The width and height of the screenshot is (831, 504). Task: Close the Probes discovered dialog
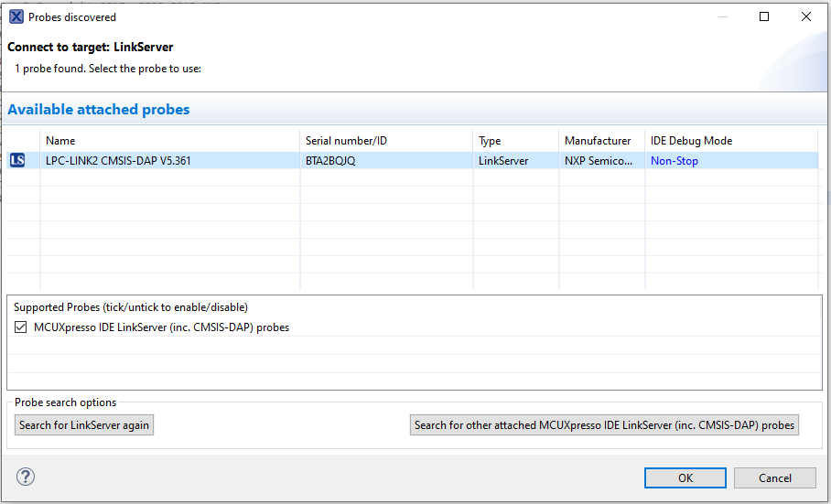[x=806, y=17]
